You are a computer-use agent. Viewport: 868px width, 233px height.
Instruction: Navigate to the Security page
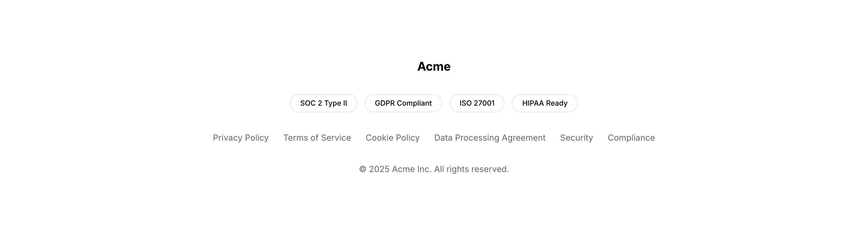point(576,138)
